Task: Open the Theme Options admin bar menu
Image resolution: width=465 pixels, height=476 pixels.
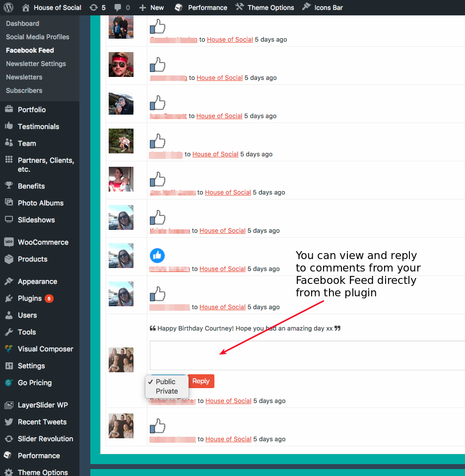Action: [265, 7]
